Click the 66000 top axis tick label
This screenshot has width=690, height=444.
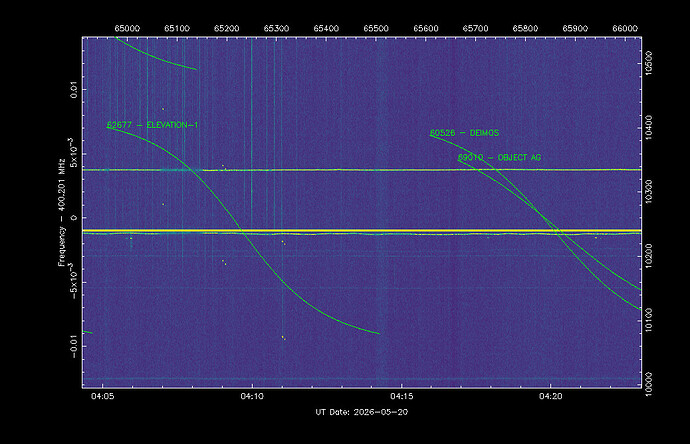(x=625, y=28)
